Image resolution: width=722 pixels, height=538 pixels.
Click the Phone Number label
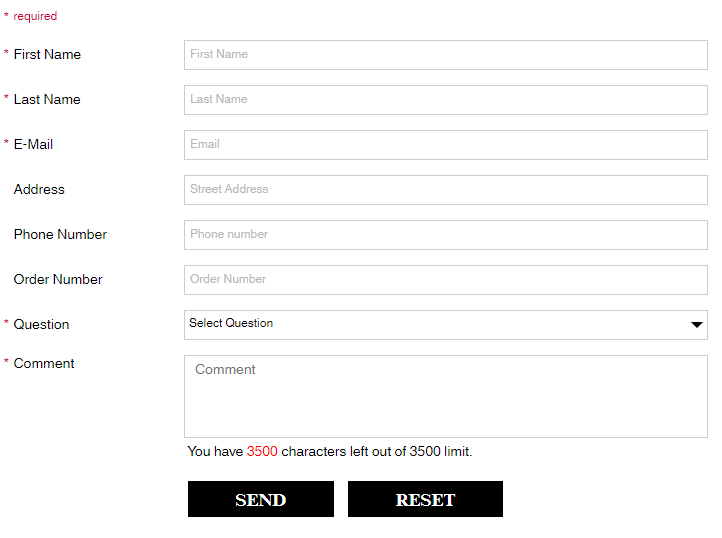pyautogui.click(x=60, y=234)
